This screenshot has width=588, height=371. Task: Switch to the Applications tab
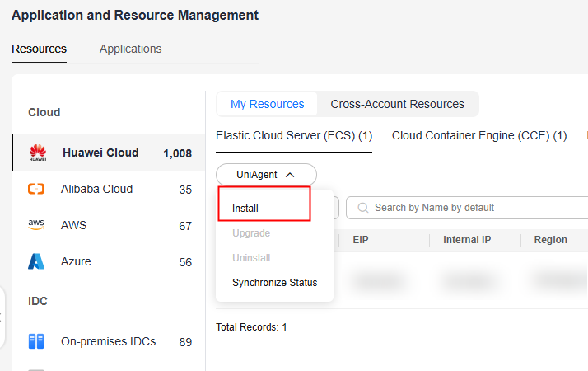pyautogui.click(x=130, y=49)
